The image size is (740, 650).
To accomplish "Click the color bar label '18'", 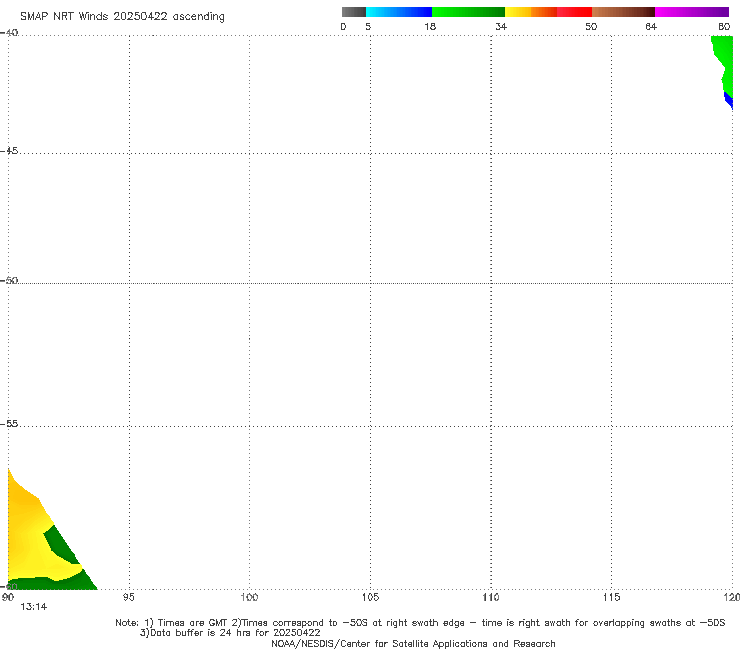I will click(430, 26).
